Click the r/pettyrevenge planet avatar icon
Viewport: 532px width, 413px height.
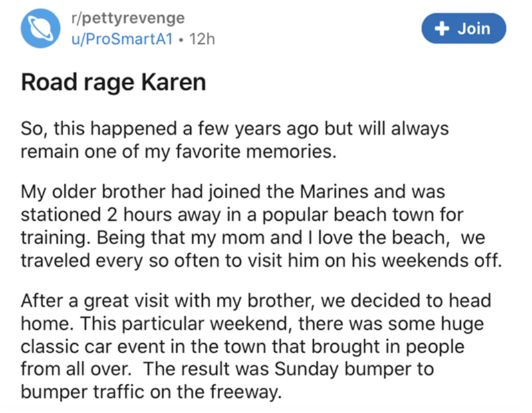39,29
